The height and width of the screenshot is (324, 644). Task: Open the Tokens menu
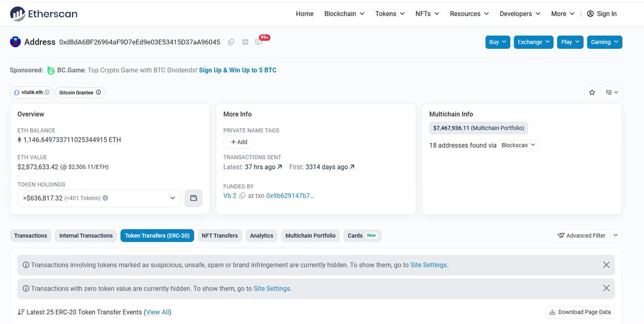coord(390,13)
